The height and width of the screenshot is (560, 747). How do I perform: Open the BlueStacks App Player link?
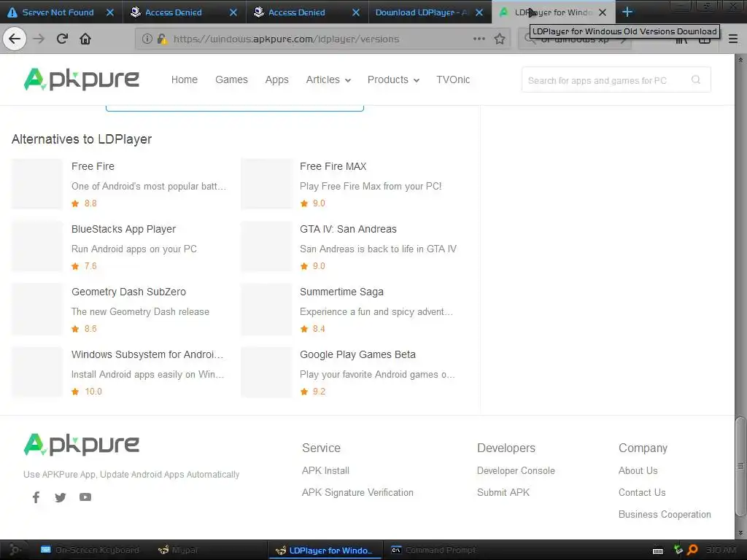pos(123,229)
